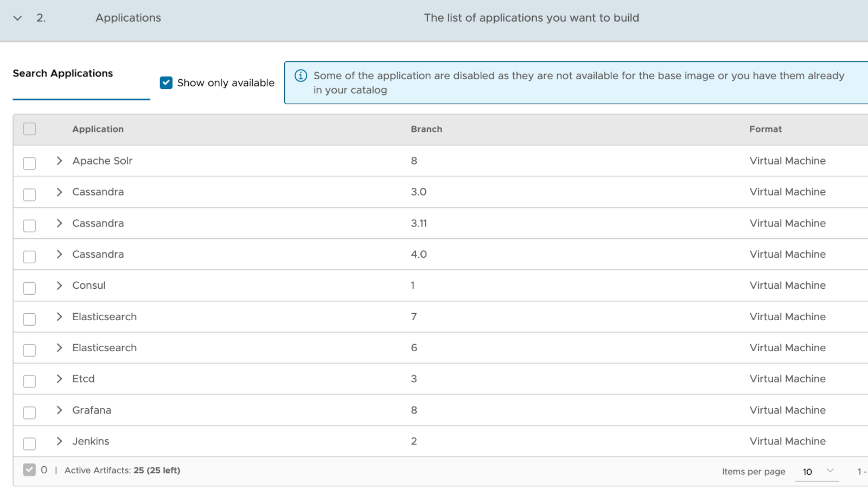868x495 pixels.
Task: Collapse the Applications step section
Action: point(17,18)
